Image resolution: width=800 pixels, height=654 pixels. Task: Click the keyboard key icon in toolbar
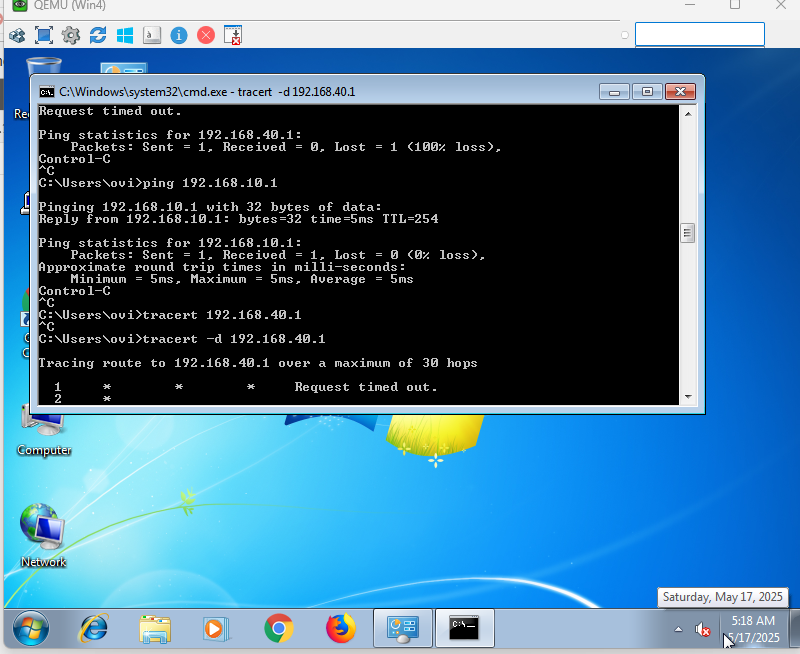[152, 35]
